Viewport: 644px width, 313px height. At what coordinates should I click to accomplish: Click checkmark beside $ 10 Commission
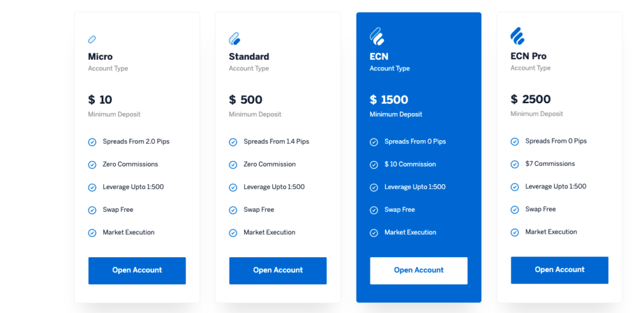click(x=374, y=165)
